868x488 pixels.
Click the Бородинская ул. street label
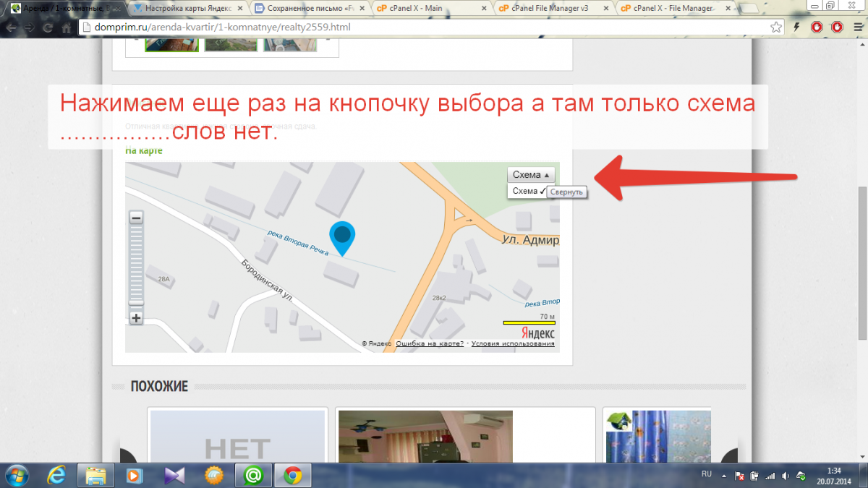click(x=268, y=280)
